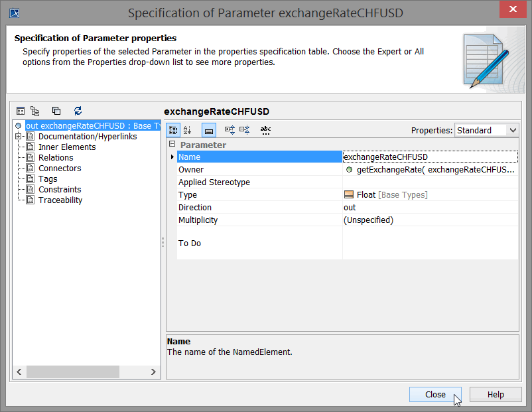Image resolution: width=532 pixels, height=412 pixels.
Task: Select the Float type value cell
Action: pyautogui.click(x=430, y=195)
